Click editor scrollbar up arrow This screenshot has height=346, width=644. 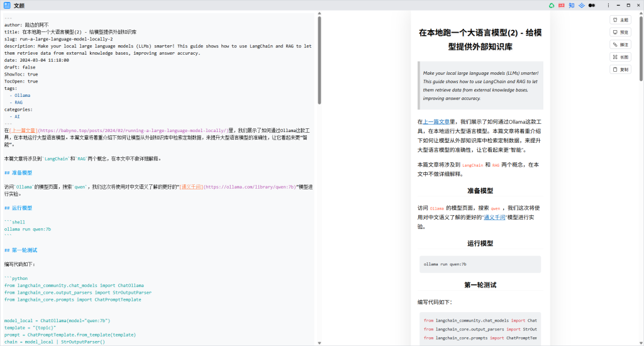[x=319, y=14]
